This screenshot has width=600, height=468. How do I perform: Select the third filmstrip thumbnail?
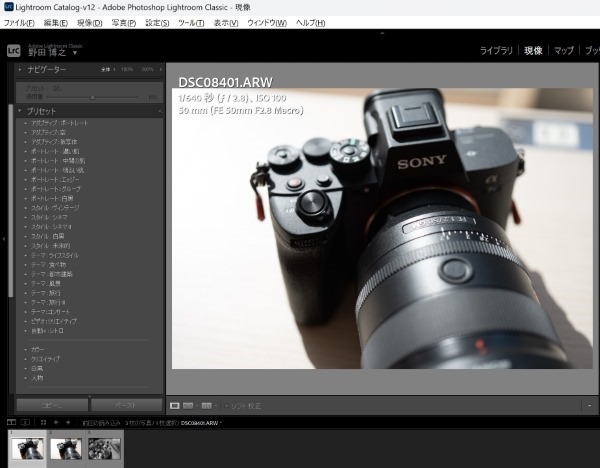tap(105, 449)
